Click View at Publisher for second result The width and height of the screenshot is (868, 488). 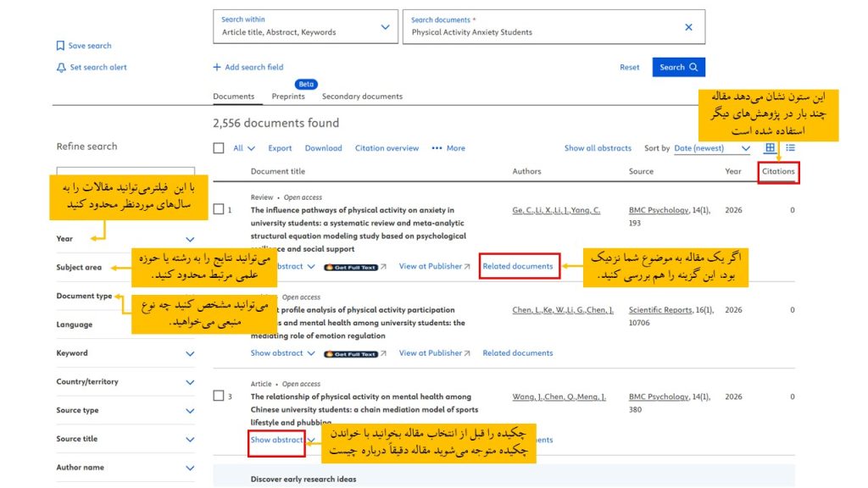click(x=430, y=353)
